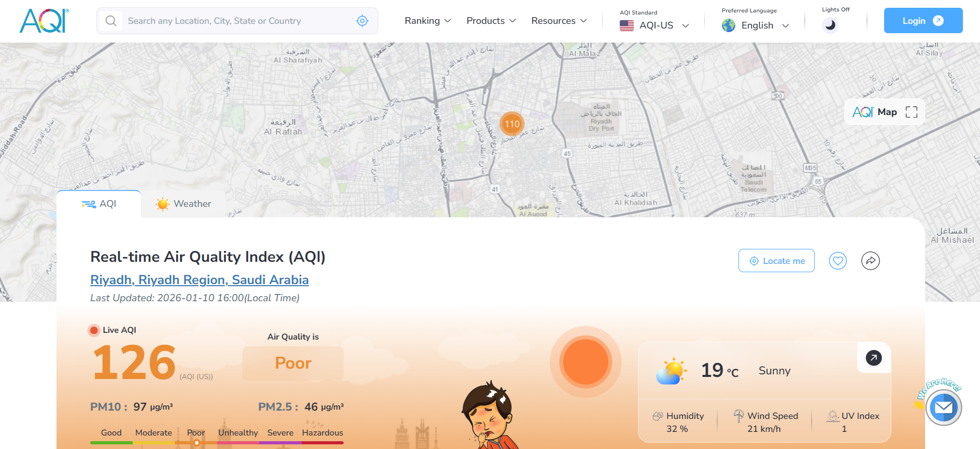Expand the Products menu
Image resolution: width=980 pixels, height=449 pixels.
491,21
